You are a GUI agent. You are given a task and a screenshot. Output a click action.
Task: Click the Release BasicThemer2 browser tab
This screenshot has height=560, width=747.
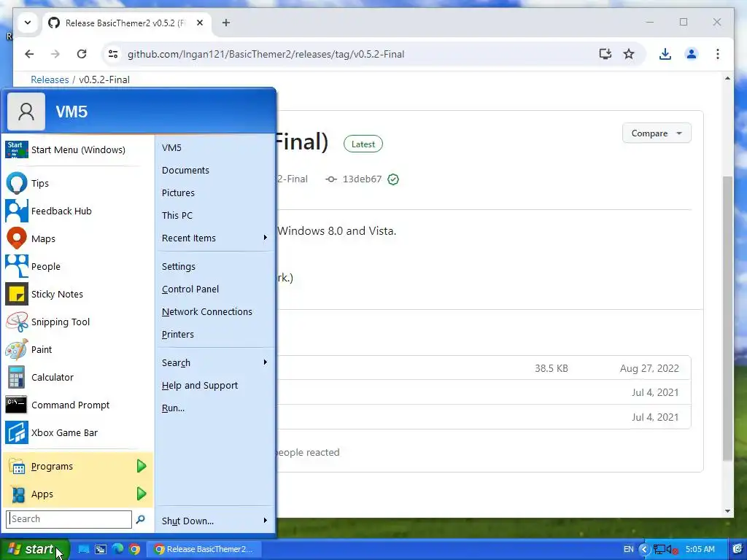(125, 23)
